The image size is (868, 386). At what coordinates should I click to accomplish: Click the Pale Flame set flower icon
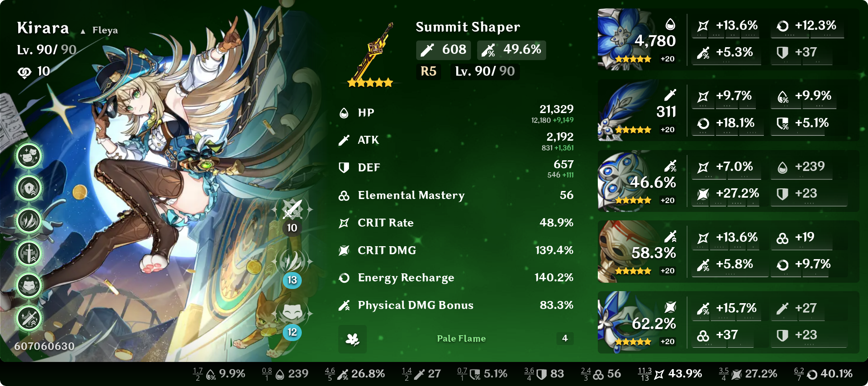pos(353,339)
